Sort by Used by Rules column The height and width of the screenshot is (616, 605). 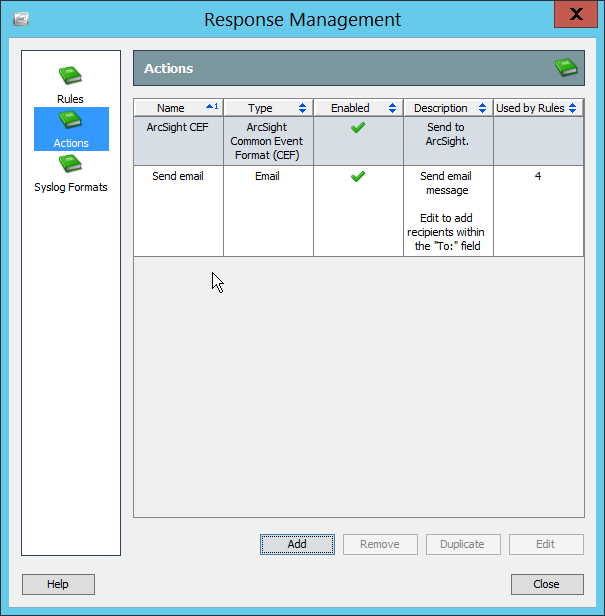pos(537,108)
